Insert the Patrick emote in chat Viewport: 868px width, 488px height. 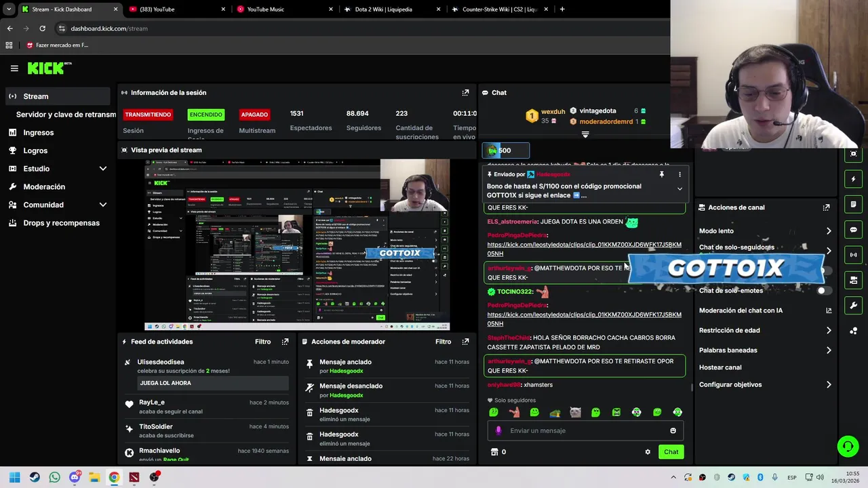[x=514, y=412]
